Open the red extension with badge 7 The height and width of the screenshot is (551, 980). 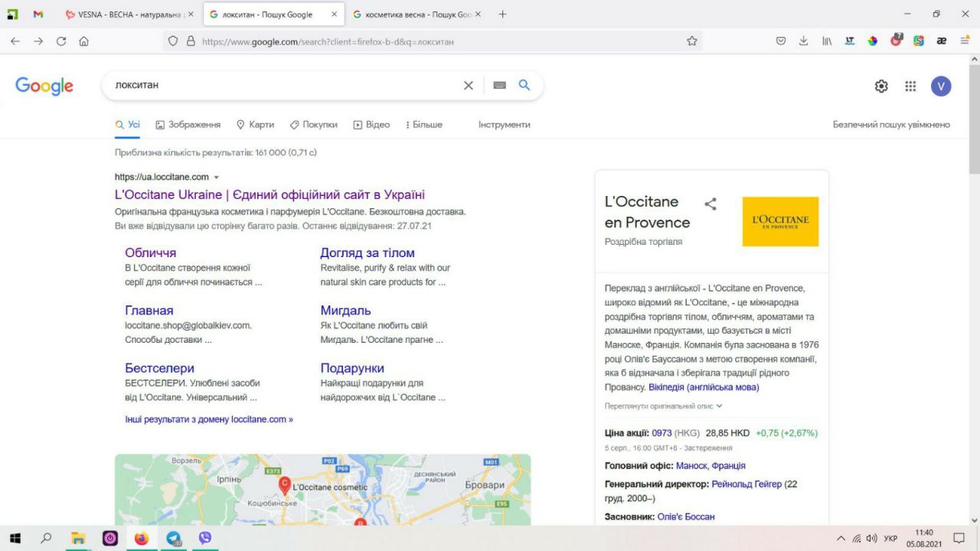pyautogui.click(x=896, y=41)
